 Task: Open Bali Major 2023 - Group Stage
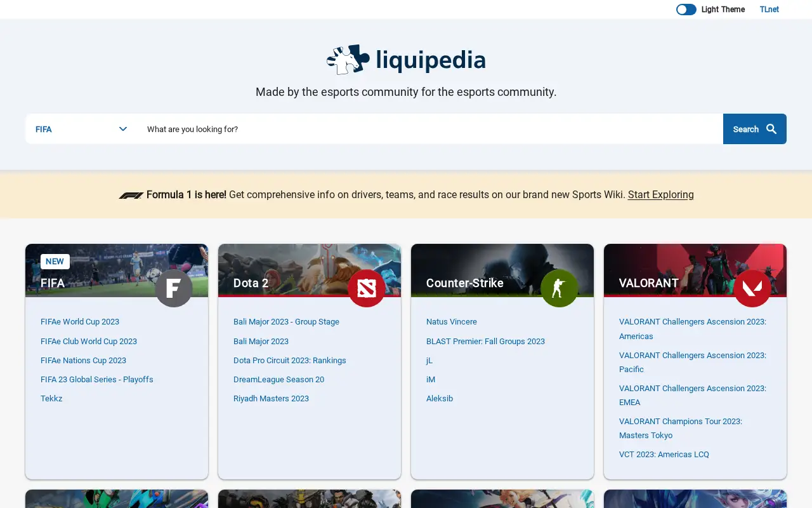tap(286, 322)
